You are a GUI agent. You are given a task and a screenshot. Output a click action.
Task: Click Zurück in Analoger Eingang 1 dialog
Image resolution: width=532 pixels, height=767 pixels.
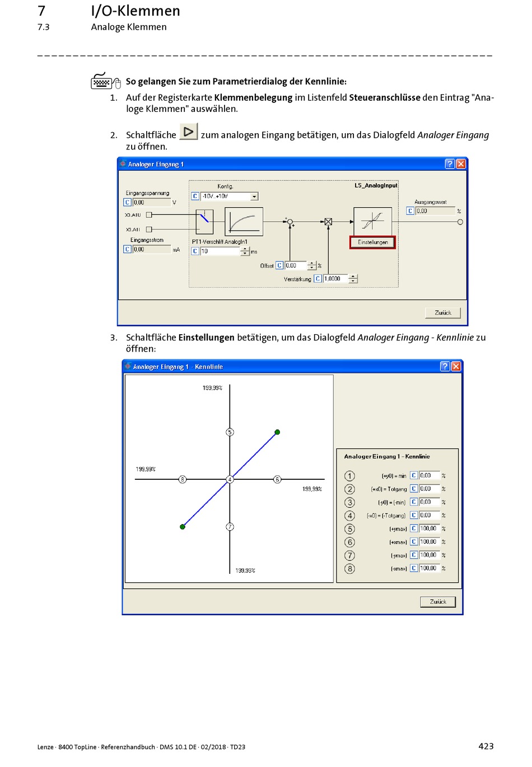tap(443, 313)
